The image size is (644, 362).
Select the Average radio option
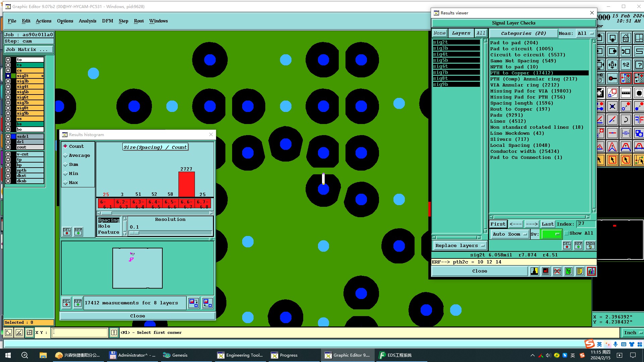(x=65, y=156)
